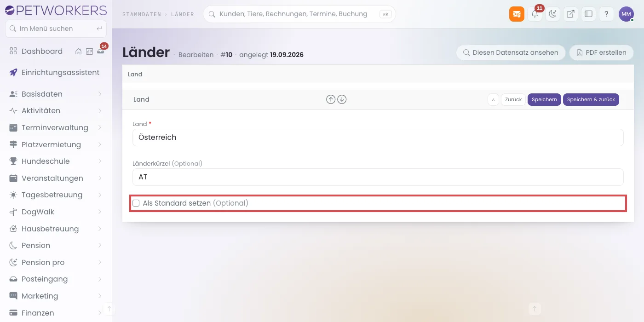Click the up arrow circle icon in Land header
Image resolution: width=644 pixels, height=322 pixels.
click(331, 99)
